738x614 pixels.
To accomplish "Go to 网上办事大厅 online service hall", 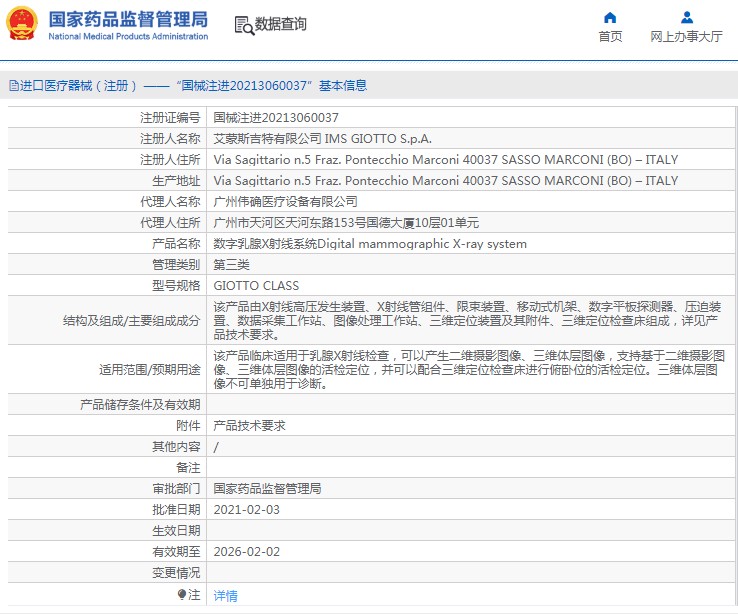I will click(x=686, y=37).
